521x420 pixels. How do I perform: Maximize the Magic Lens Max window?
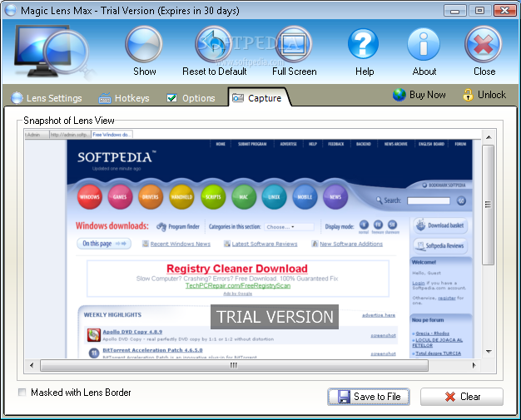click(479, 11)
